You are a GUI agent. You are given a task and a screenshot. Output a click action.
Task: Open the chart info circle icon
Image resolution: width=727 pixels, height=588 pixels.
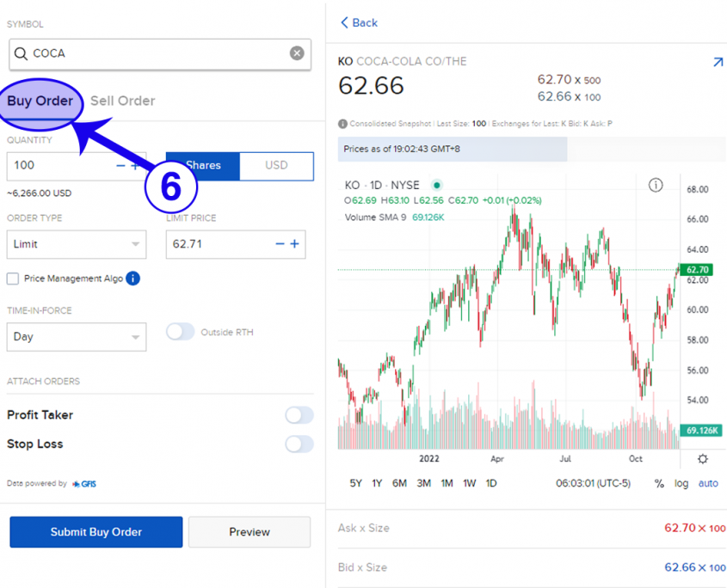click(656, 185)
